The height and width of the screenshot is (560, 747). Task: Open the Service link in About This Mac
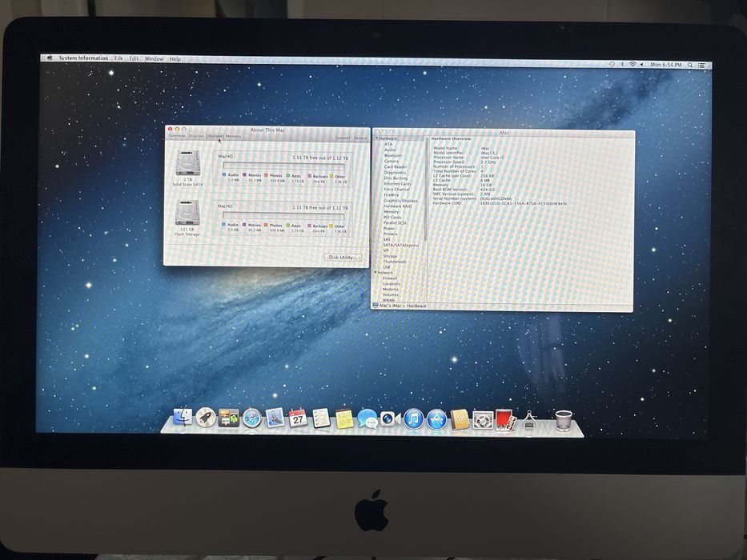[x=360, y=138]
